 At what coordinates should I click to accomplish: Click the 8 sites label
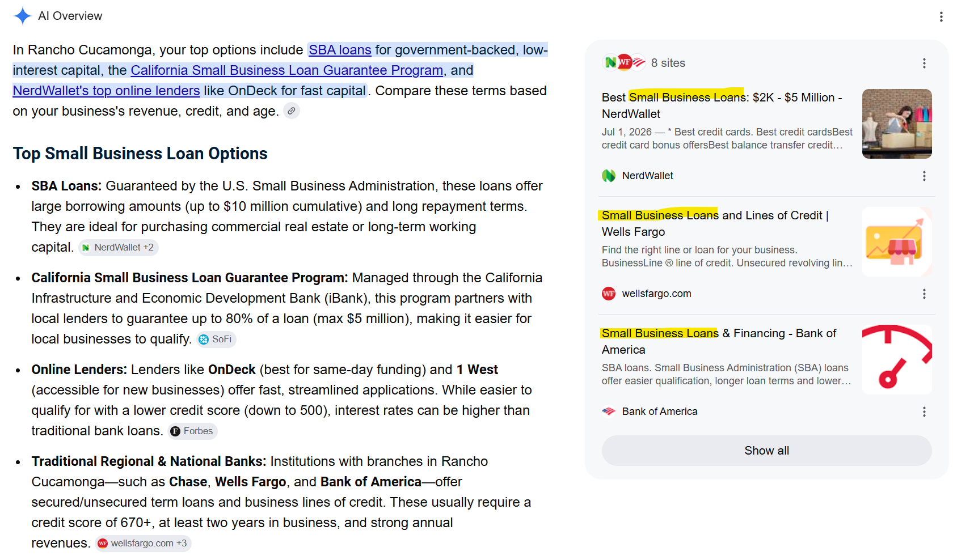click(668, 63)
